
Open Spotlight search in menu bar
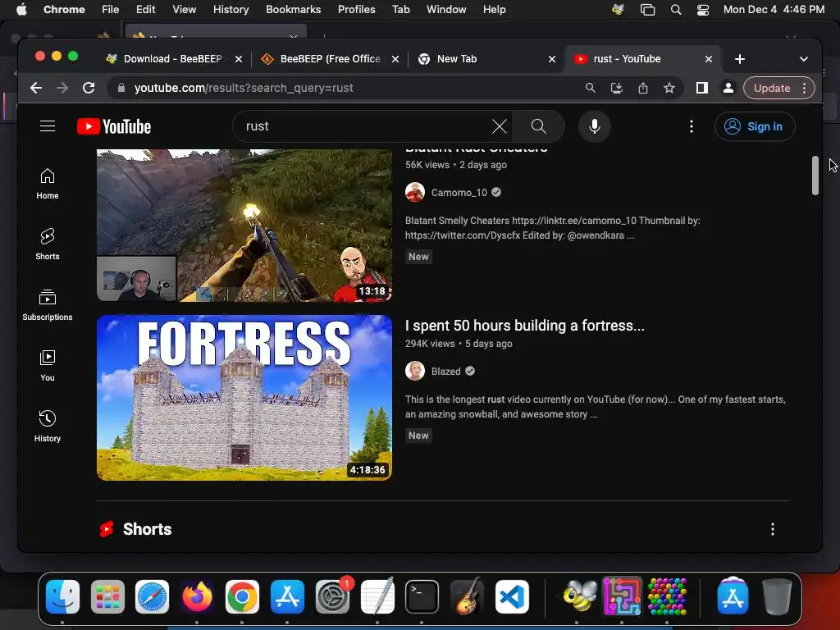(x=676, y=10)
